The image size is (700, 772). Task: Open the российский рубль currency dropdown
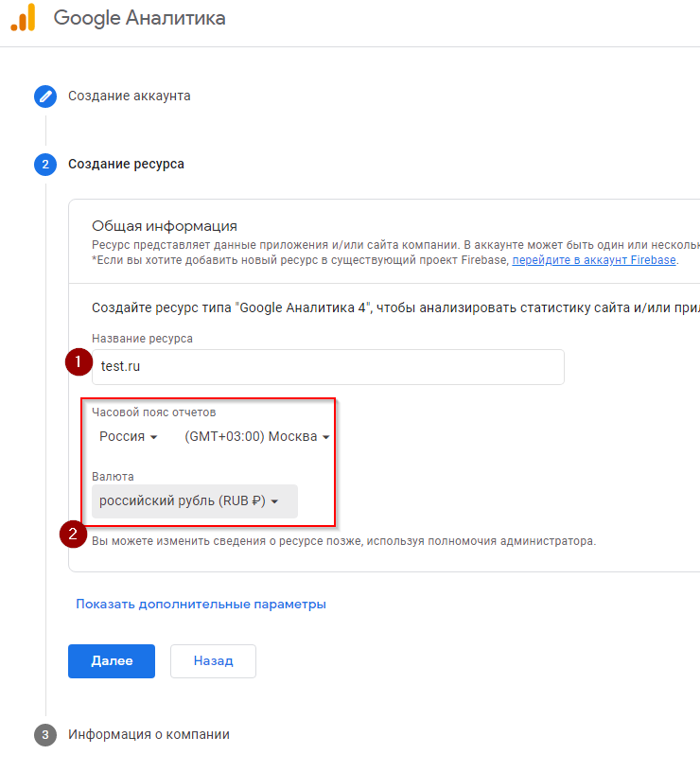click(193, 501)
